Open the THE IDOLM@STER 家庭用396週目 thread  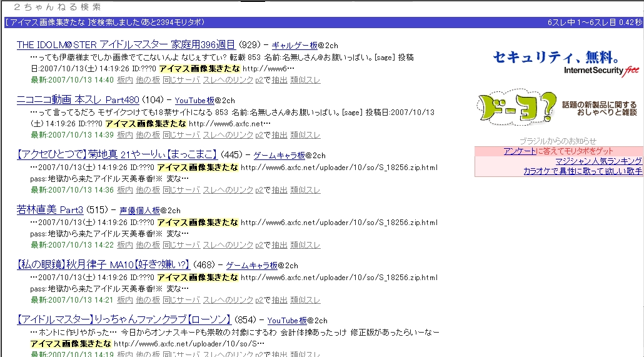(x=126, y=45)
